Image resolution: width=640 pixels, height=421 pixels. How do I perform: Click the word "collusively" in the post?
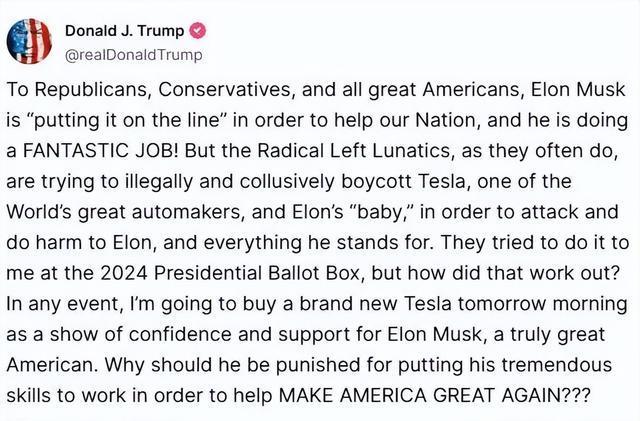point(287,182)
